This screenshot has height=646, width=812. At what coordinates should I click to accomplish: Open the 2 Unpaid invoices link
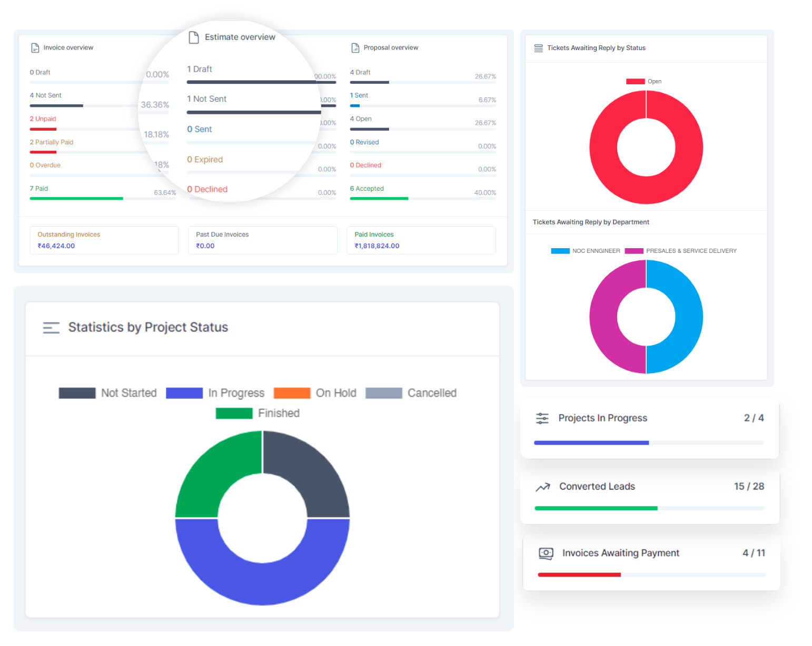43,119
